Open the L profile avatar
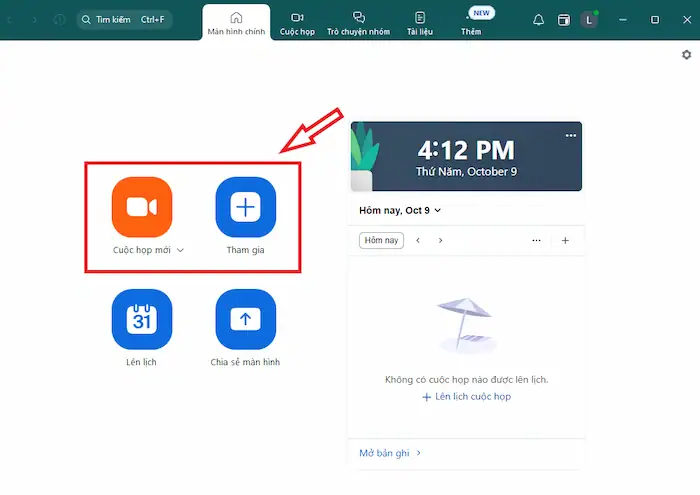Image resolution: width=700 pixels, height=495 pixels. tap(589, 20)
